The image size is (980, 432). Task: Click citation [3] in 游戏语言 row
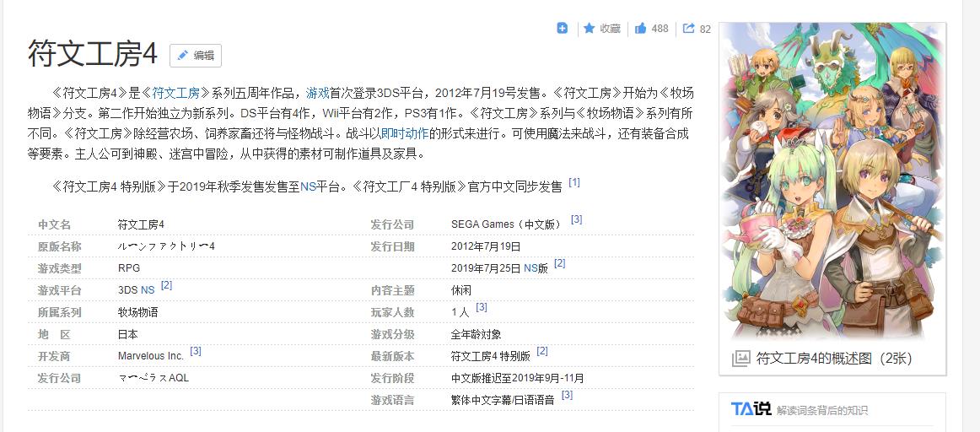pyautogui.click(x=567, y=395)
